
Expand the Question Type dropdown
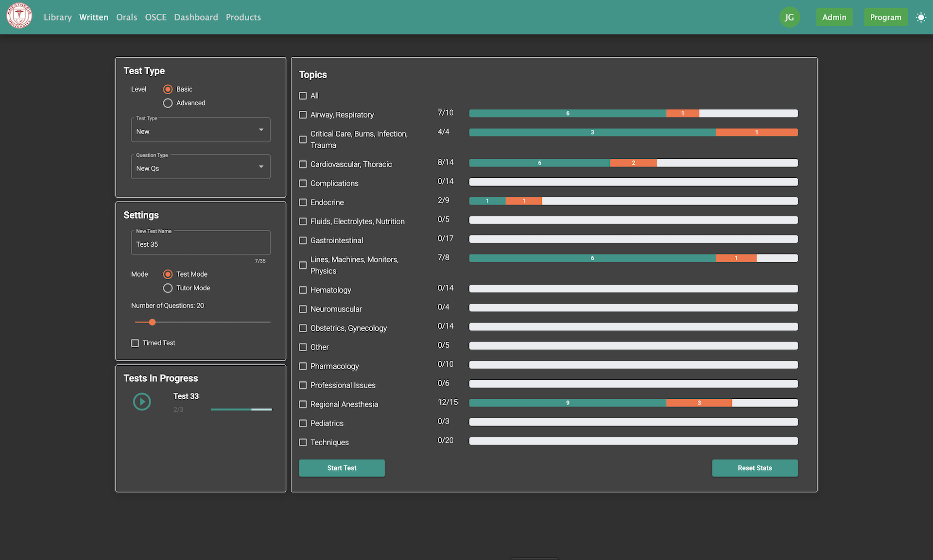pos(261,167)
